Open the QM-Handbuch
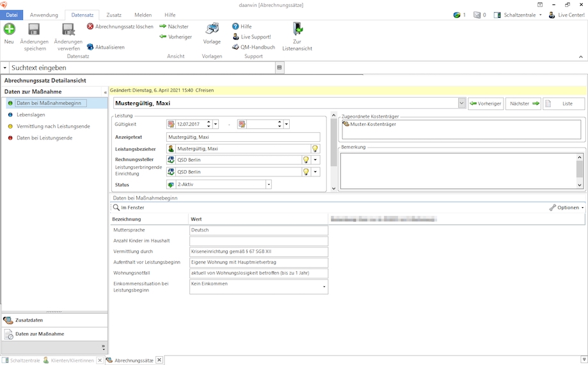 pyautogui.click(x=253, y=47)
